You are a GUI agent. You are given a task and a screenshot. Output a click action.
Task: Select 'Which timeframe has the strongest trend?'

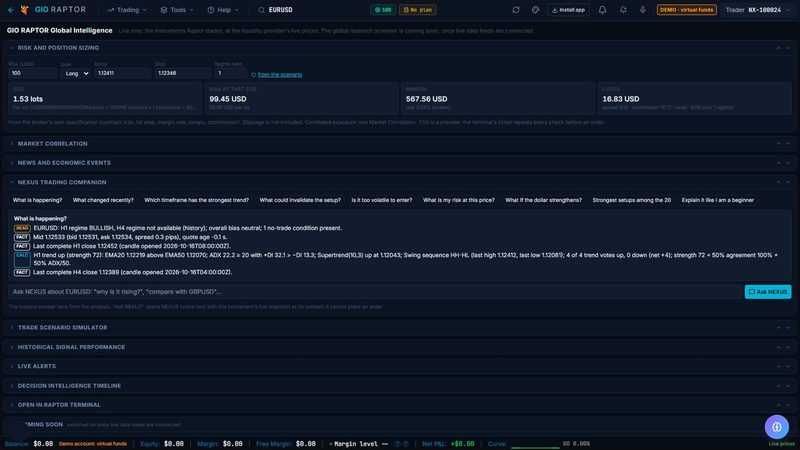coord(196,200)
